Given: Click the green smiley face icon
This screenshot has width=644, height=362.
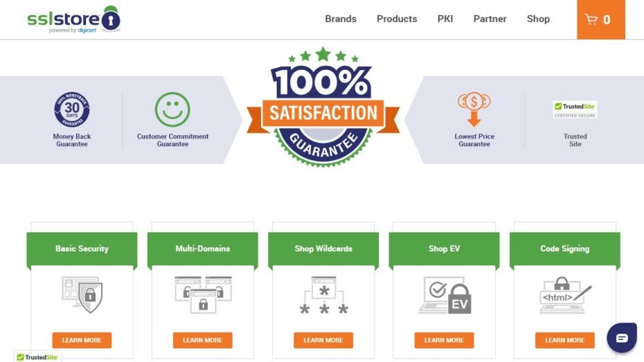Looking at the screenshot, I should [x=172, y=110].
